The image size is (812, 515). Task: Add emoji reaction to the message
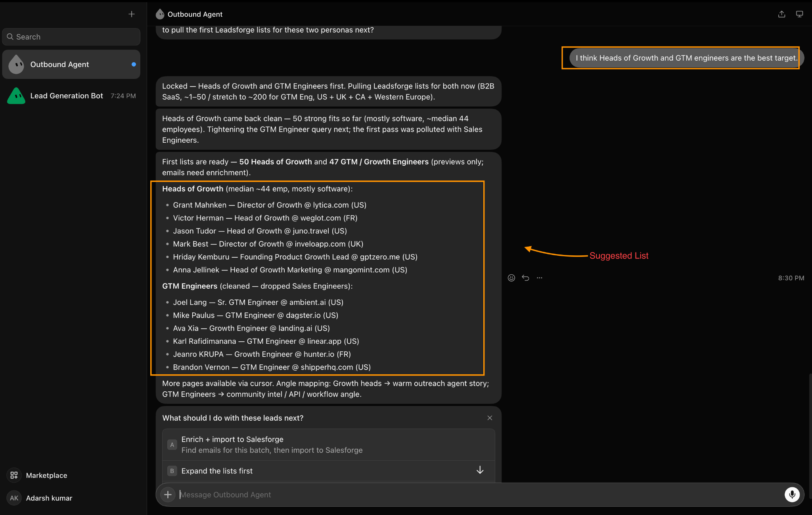tap(511, 278)
